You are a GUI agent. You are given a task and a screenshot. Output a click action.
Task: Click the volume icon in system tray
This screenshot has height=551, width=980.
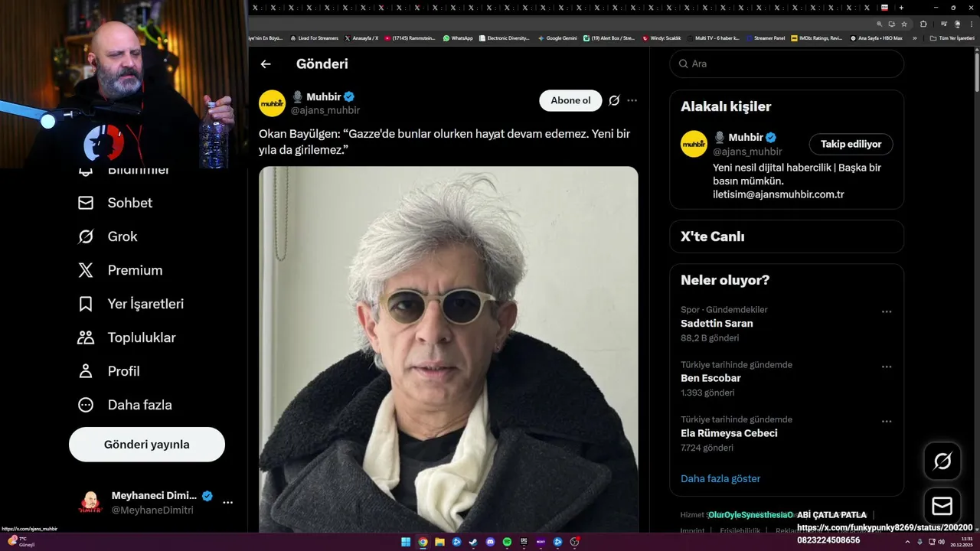(942, 542)
